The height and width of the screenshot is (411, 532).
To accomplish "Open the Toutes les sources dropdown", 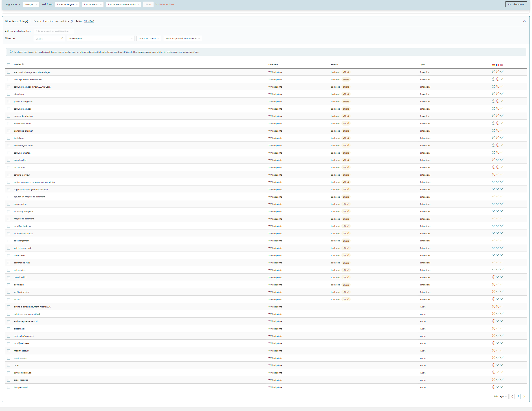I will [x=149, y=38].
